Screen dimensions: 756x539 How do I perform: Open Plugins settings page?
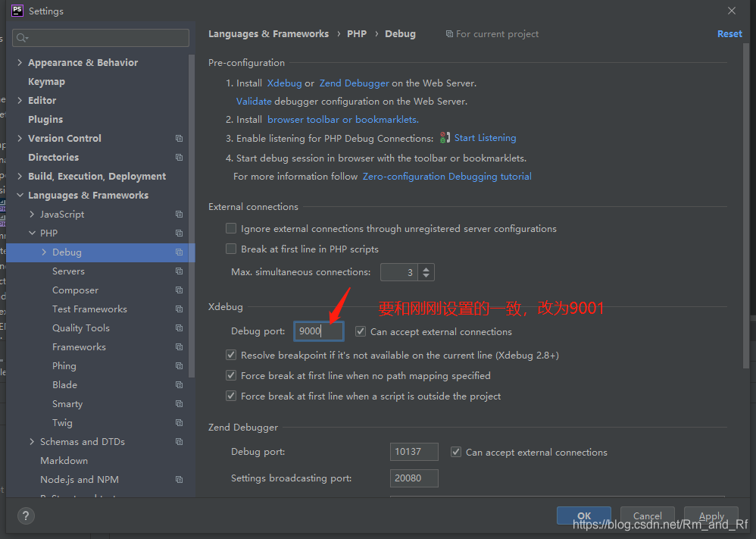pos(45,119)
